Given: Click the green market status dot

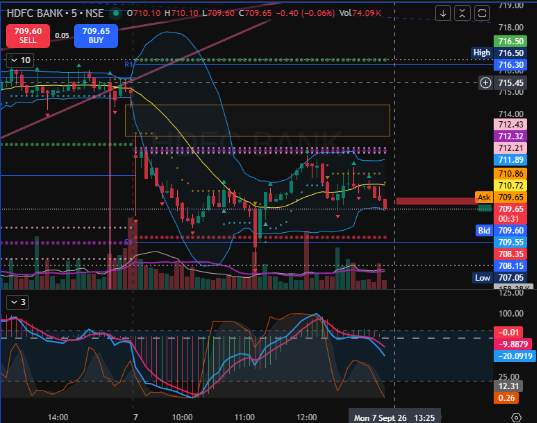Looking at the screenshot, I should tap(116, 13).
